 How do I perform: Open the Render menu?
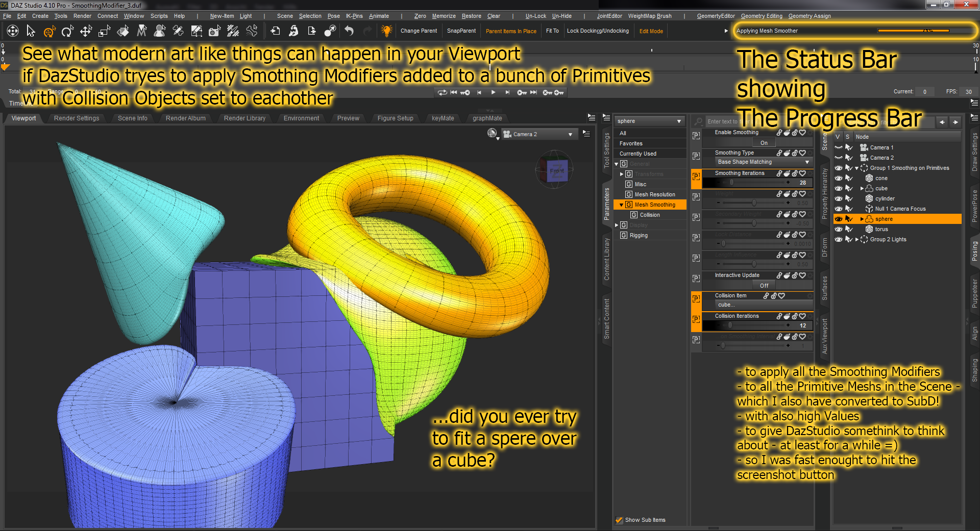point(82,16)
